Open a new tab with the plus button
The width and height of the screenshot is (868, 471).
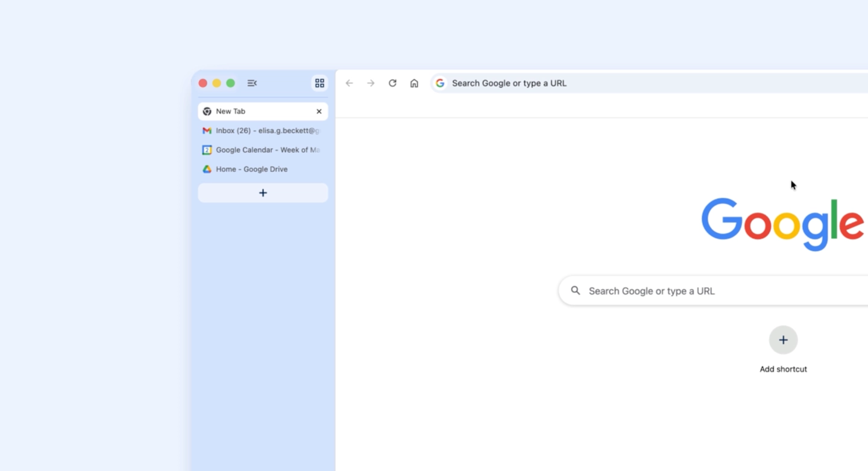tap(262, 192)
